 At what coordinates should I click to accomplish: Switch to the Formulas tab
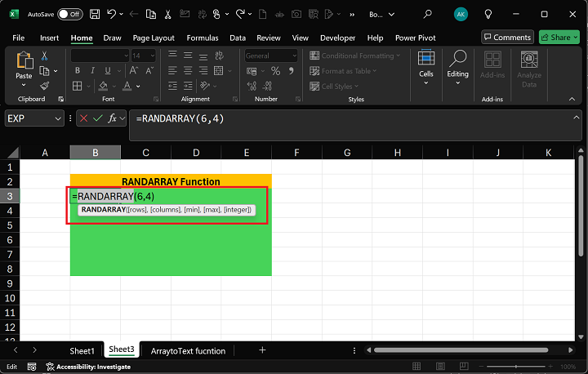coord(203,38)
